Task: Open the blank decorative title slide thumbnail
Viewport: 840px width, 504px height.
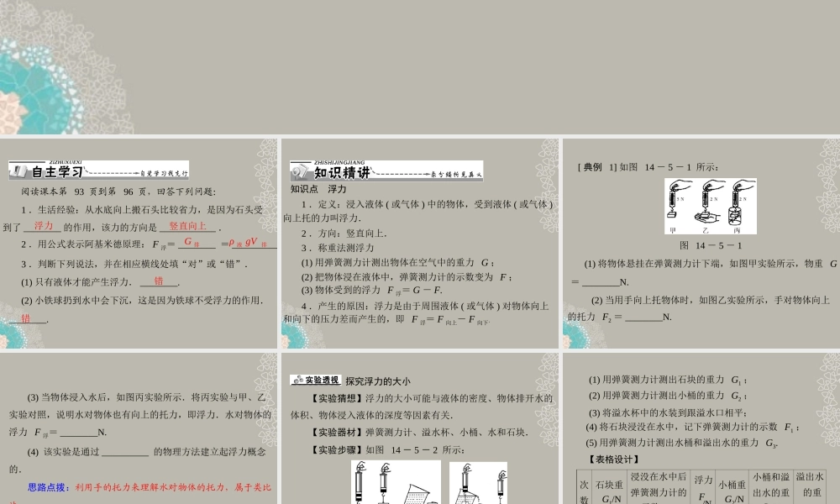Action: [420, 67]
